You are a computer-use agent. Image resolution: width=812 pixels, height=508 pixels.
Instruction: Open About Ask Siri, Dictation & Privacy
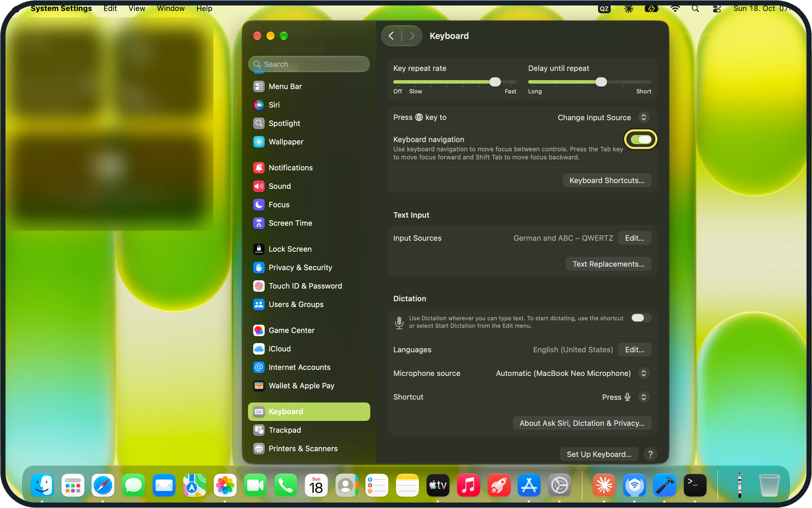click(x=582, y=423)
